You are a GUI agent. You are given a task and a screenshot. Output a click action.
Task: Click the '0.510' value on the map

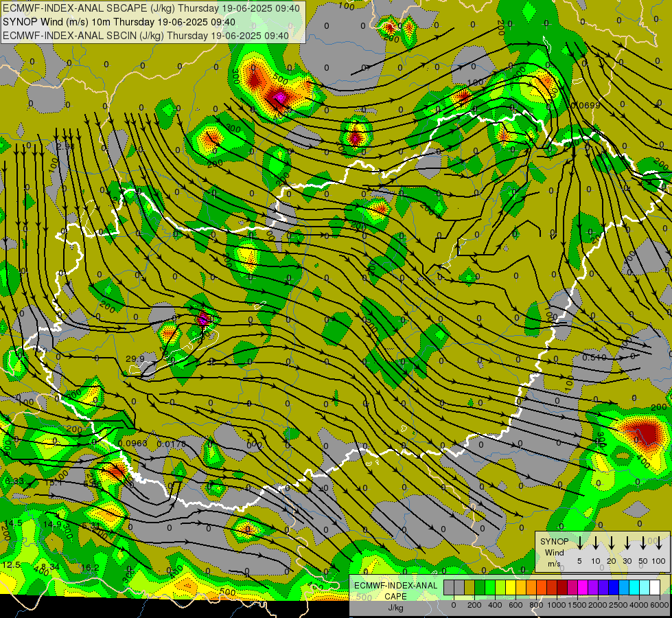pyautogui.click(x=594, y=357)
